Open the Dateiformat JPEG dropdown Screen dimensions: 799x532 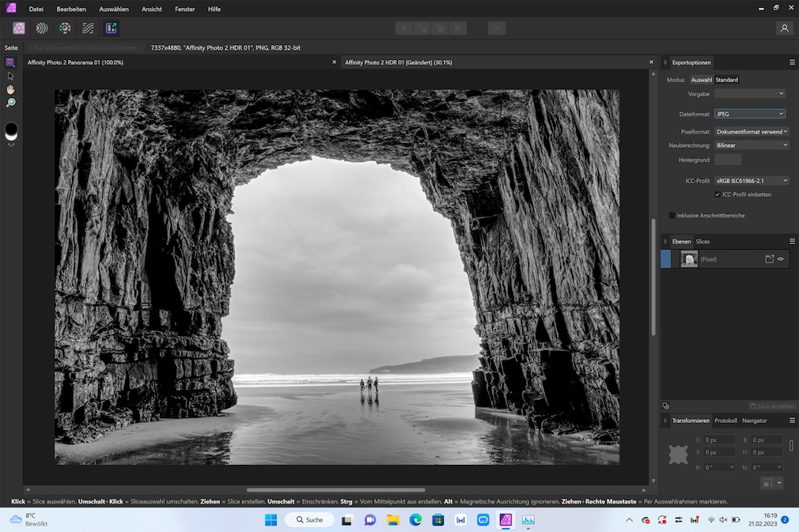(750, 114)
